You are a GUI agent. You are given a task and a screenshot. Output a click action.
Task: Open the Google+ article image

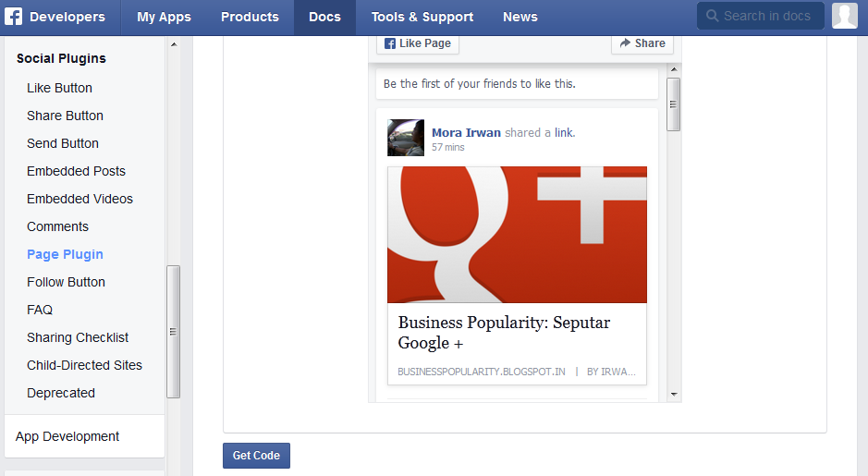tap(517, 235)
